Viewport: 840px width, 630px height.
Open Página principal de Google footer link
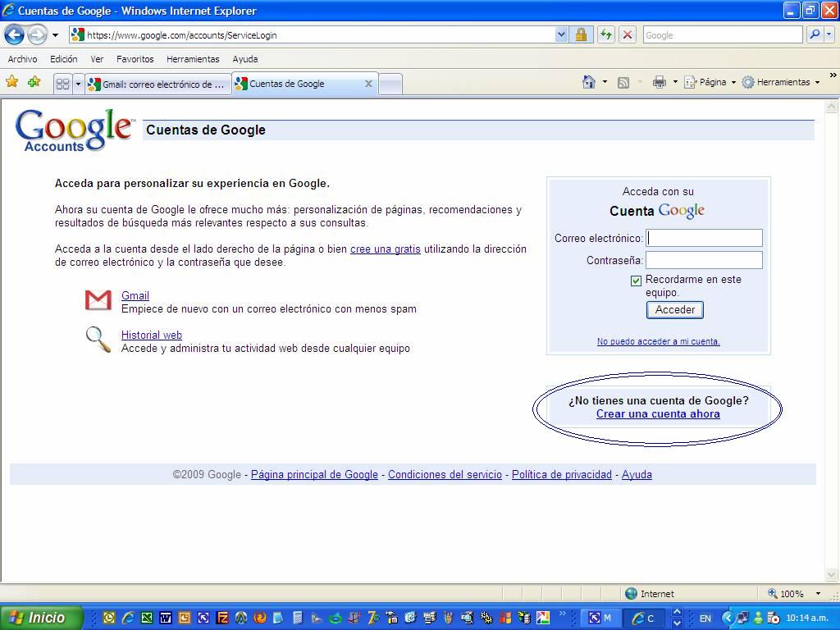[314, 475]
